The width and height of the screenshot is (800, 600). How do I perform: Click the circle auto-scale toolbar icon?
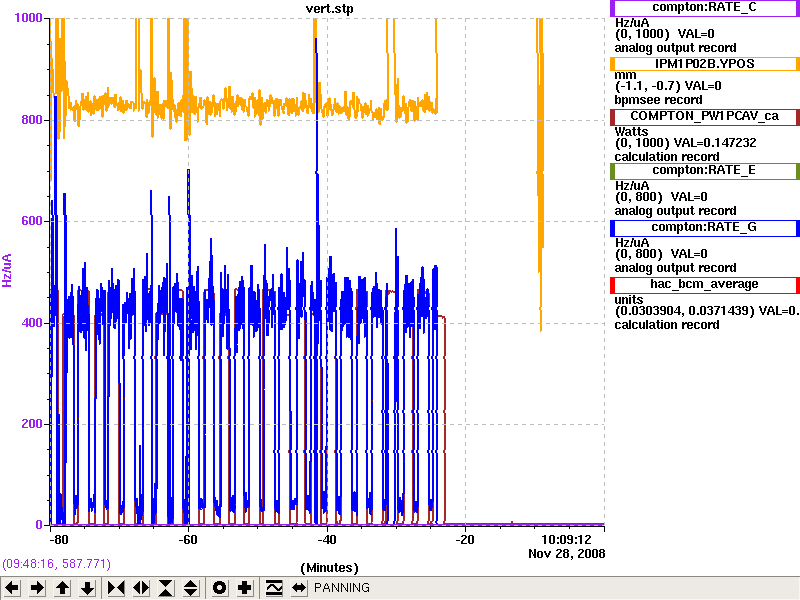(219, 588)
